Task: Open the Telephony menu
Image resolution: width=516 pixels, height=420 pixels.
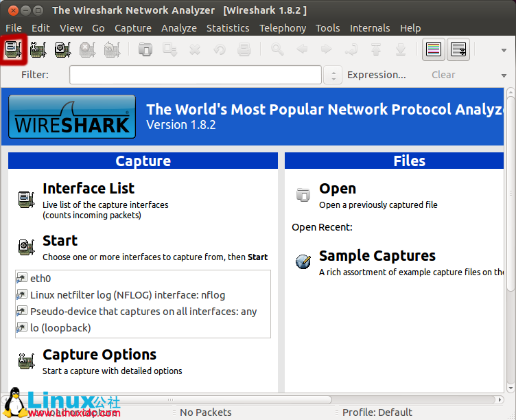Action: [x=283, y=28]
